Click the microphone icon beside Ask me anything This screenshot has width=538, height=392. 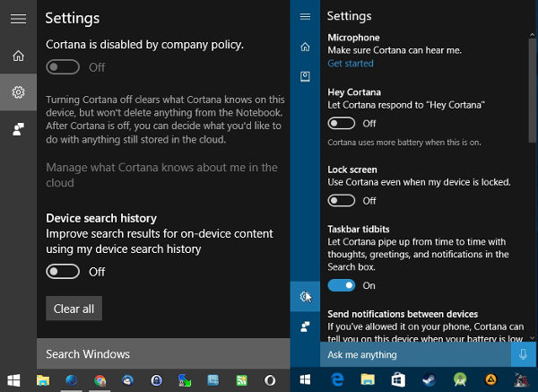[524, 354]
